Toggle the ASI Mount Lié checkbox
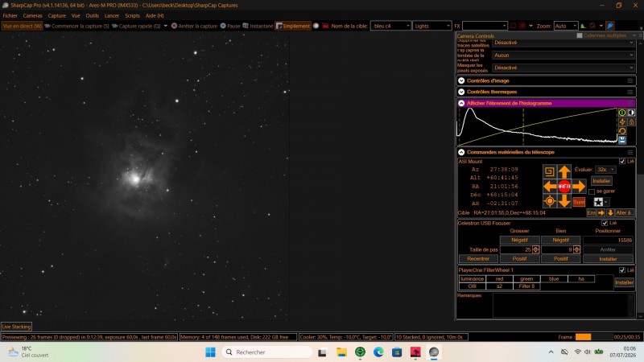Viewport: 644px width, 362px height. click(x=621, y=162)
